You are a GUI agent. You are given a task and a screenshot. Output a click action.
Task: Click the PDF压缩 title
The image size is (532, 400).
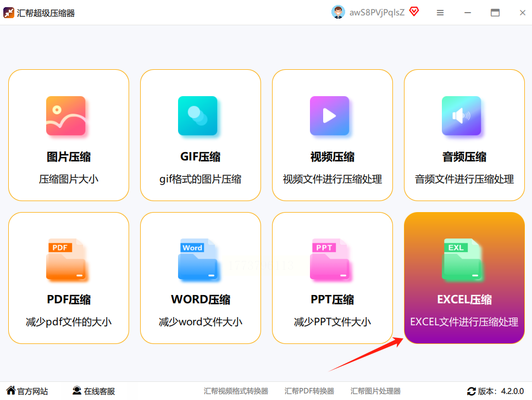(69, 299)
